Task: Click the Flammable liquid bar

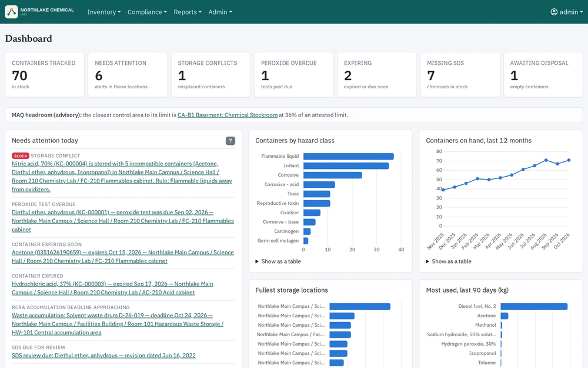Action: pyautogui.click(x=348, y=156)
